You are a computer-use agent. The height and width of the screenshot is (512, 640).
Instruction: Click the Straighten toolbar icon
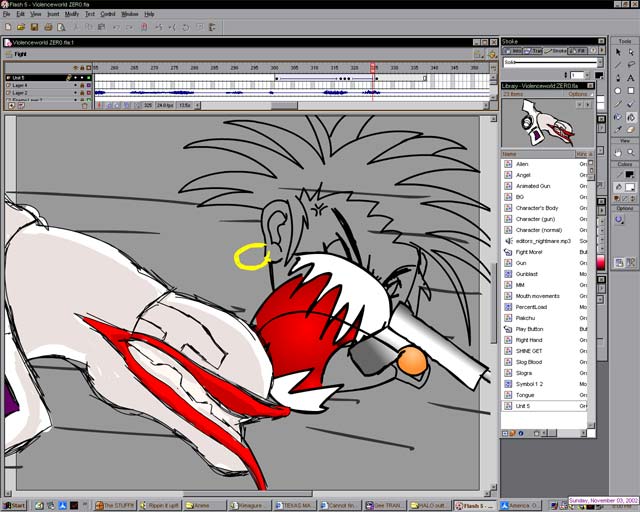click(172, 27)
